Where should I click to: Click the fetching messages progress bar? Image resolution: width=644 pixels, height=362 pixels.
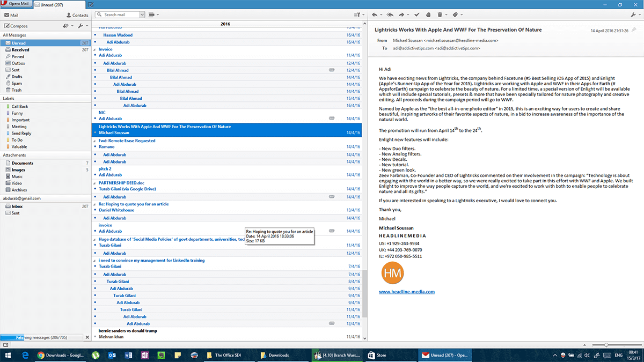(42, 337)
